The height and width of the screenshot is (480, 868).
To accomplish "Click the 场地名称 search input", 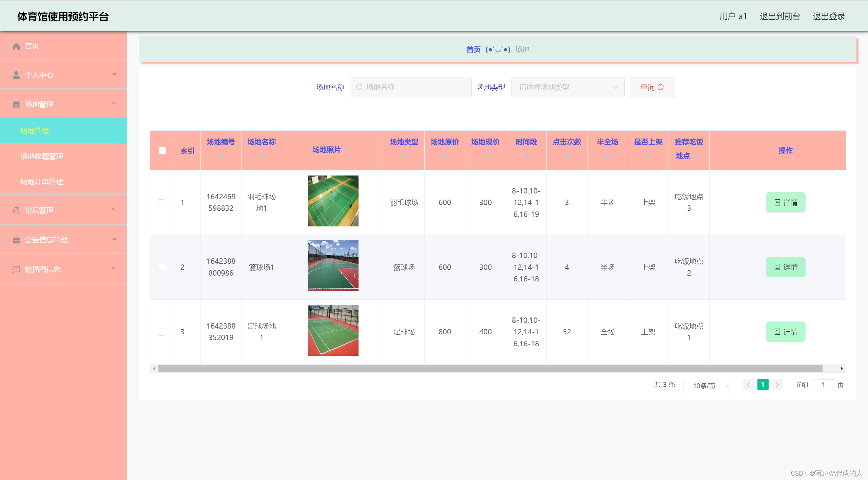I will click(x=411, y=87).
